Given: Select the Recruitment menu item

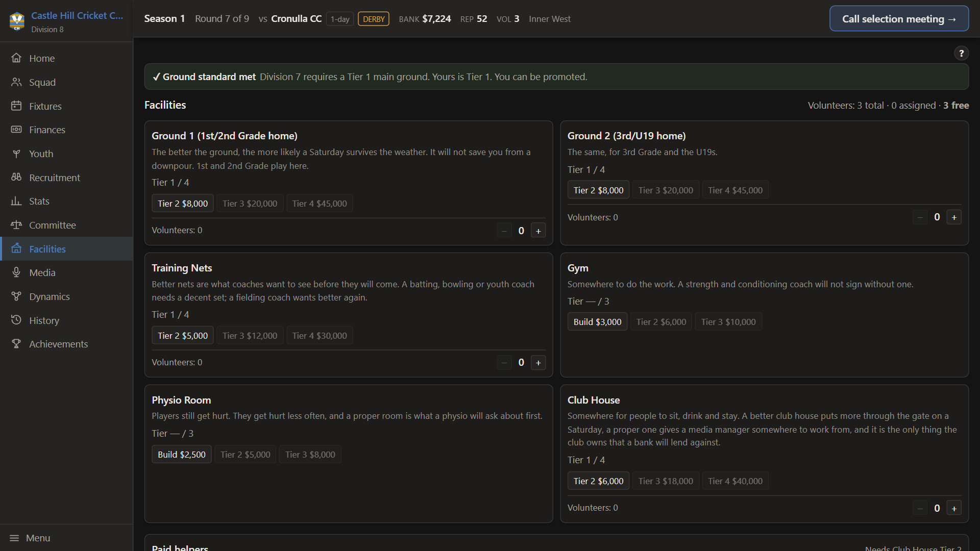Looking at the screenshot, I should 66,178.
